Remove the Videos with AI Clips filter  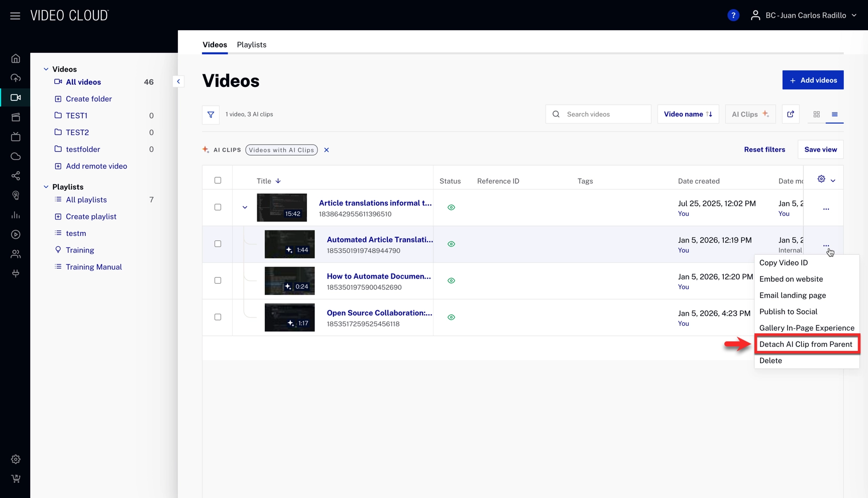[x=327, y=150]
